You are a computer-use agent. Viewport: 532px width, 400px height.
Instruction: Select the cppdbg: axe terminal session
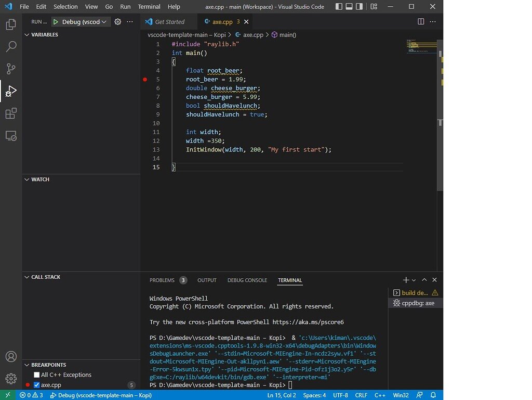pos(418,303)
